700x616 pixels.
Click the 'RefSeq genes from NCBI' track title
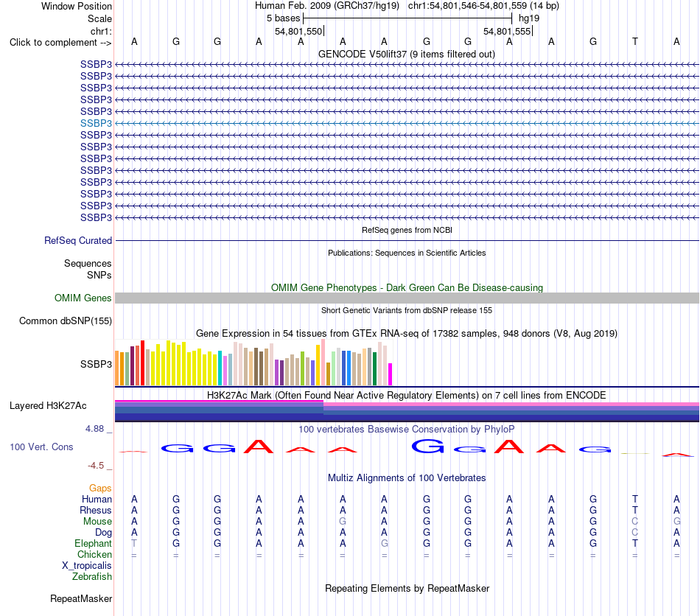pos(407,230)
